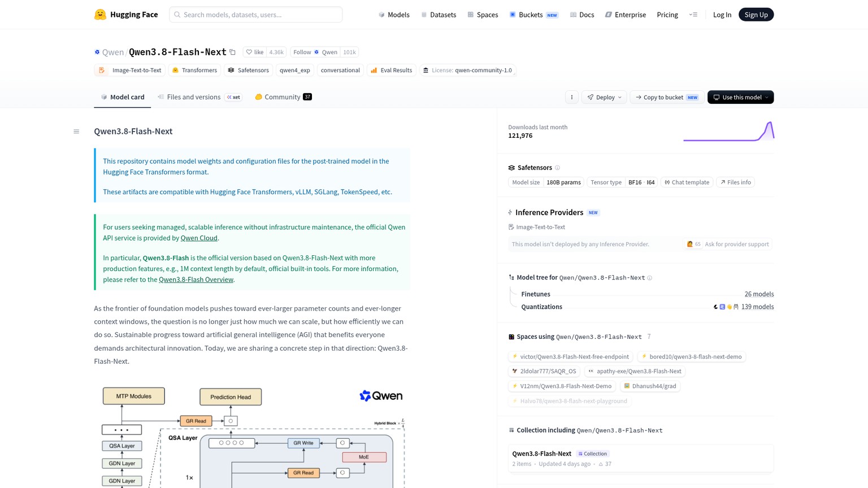
Task: Open the table of contents menu icon
Action: 76,132
